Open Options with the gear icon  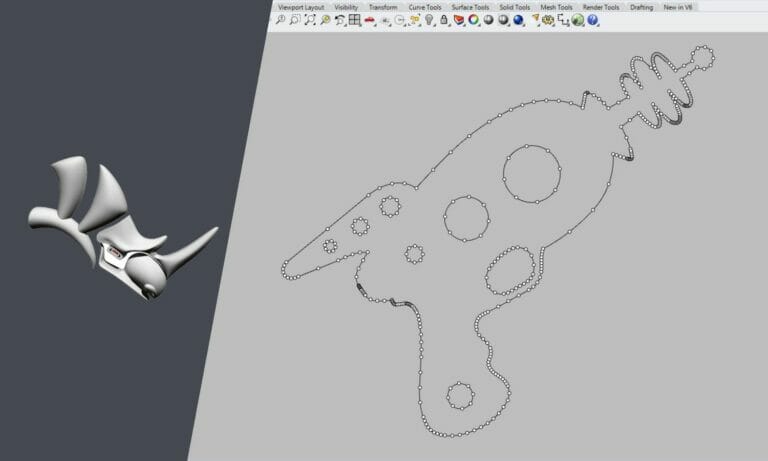[547, 19]
